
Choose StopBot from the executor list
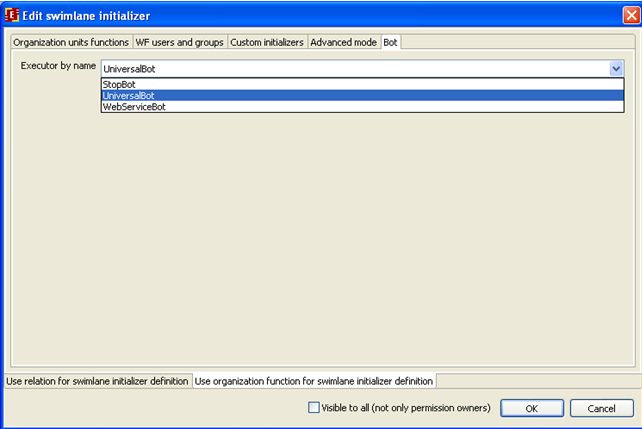coord(120,85)
